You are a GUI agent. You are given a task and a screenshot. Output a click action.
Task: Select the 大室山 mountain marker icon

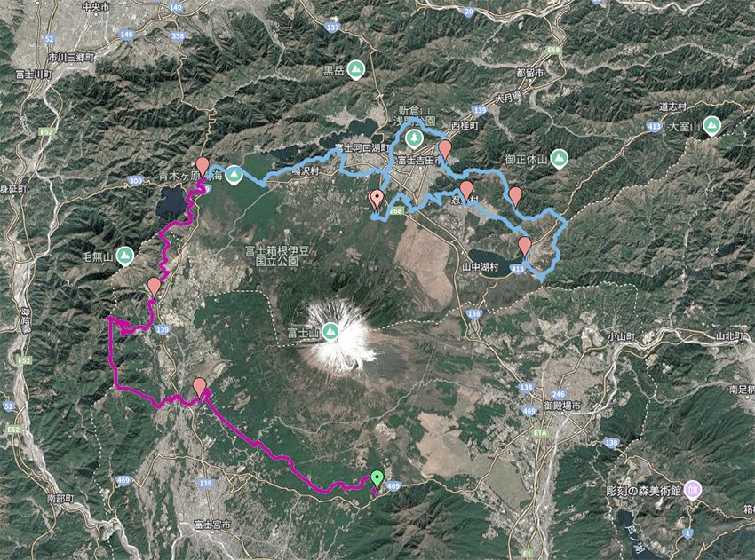(x=711, y=126)
